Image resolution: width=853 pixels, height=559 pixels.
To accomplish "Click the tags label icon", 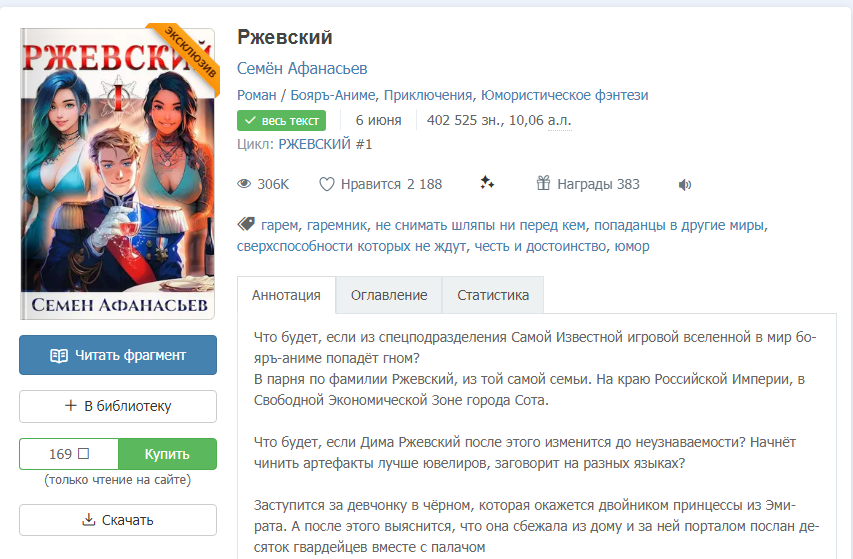I will pos(246,224).
